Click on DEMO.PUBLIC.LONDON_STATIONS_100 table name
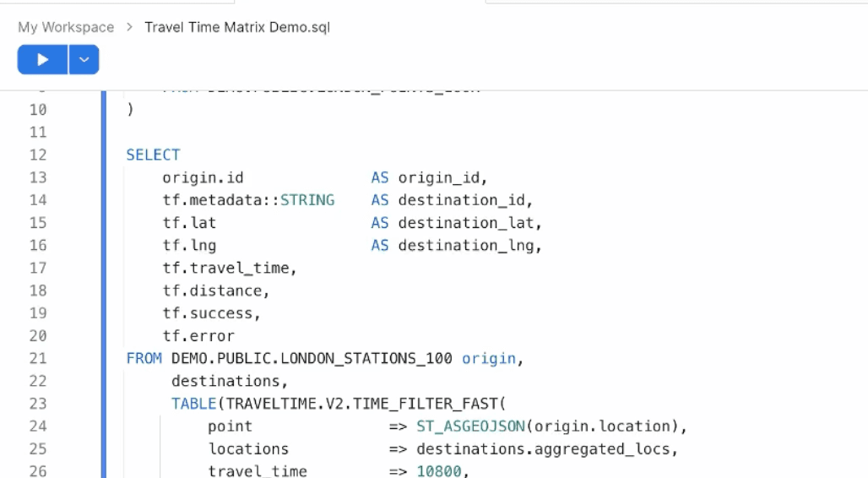868x478 pixels. [x=312, y=358]
